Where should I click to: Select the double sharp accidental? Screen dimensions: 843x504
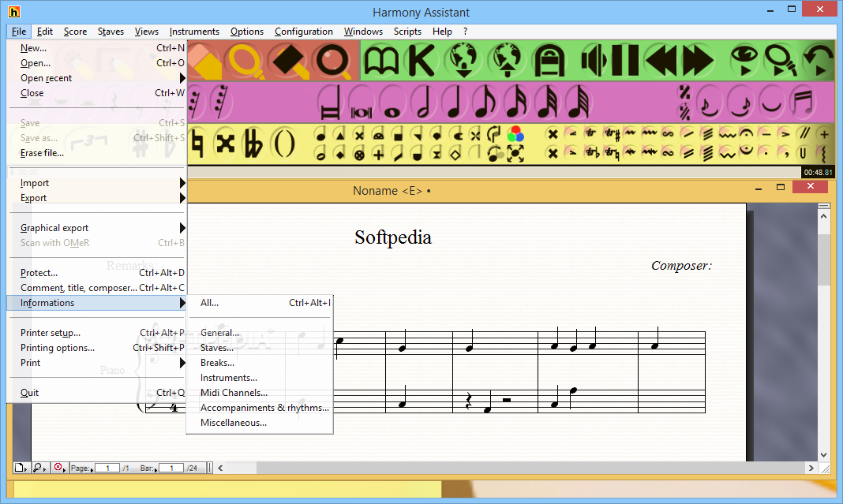click(226, 144)
